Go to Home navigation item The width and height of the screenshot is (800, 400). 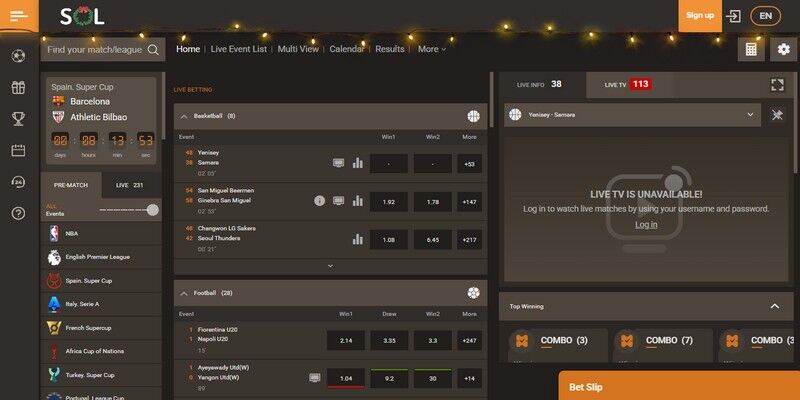coord(188,49)
